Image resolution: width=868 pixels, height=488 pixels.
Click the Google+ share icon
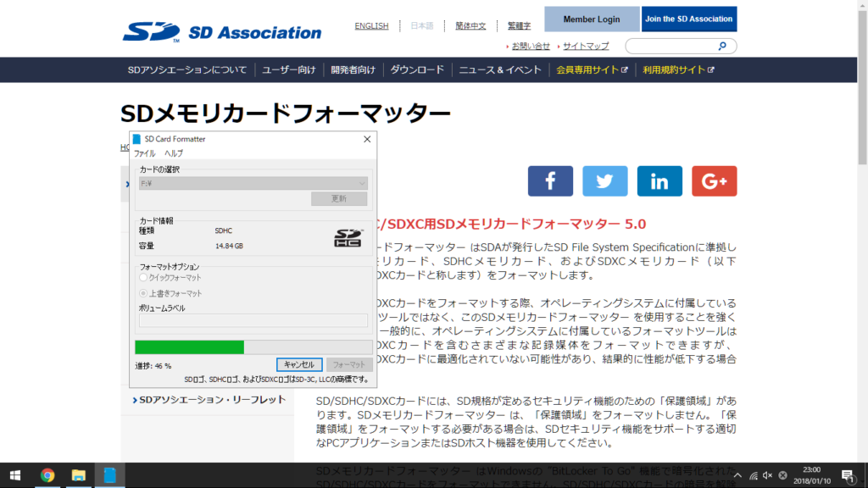tap(714, 181)
